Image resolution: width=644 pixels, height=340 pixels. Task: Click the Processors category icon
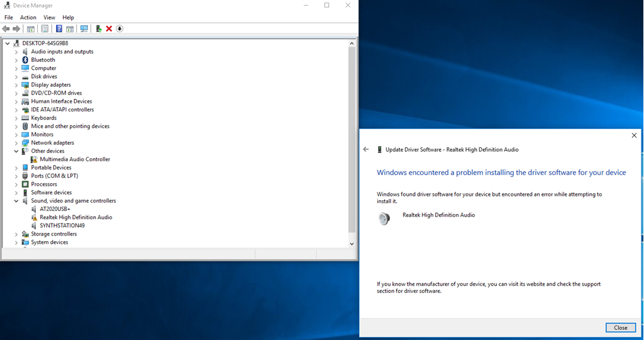tap(25, 184)
